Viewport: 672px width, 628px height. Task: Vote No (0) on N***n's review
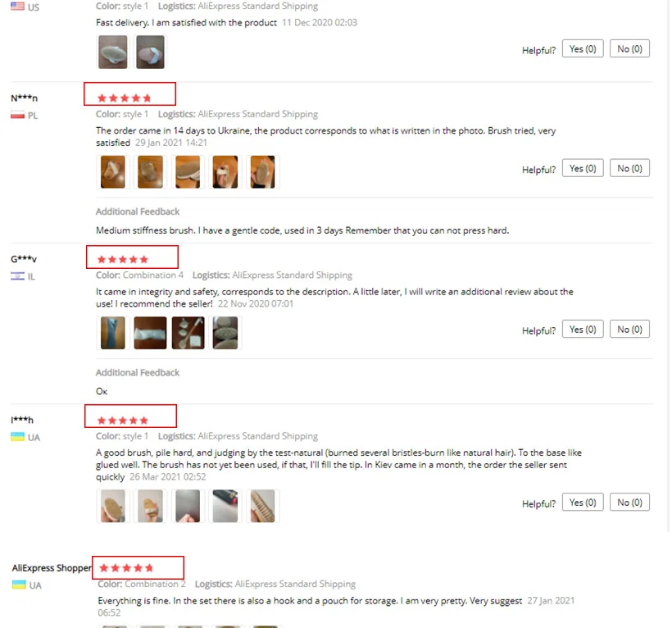click(629, 168)
